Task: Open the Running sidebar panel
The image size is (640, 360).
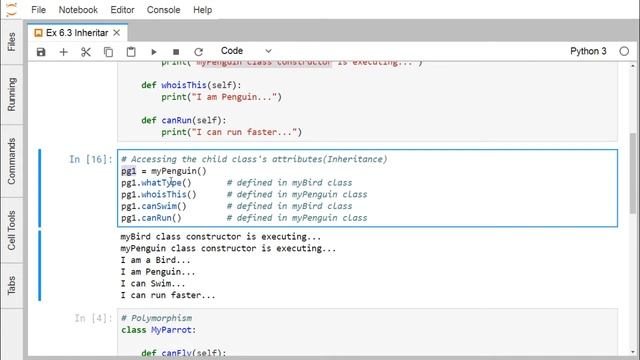Action: [x=11, y=94]
